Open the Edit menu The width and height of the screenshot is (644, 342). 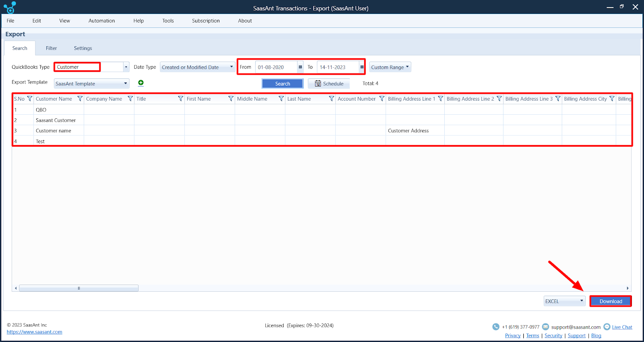37,21
